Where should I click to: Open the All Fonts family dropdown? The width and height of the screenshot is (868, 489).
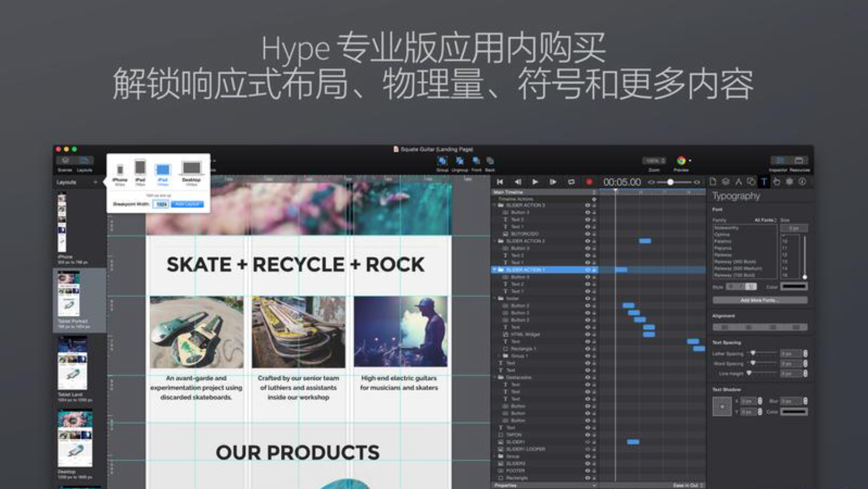point(765,220)
